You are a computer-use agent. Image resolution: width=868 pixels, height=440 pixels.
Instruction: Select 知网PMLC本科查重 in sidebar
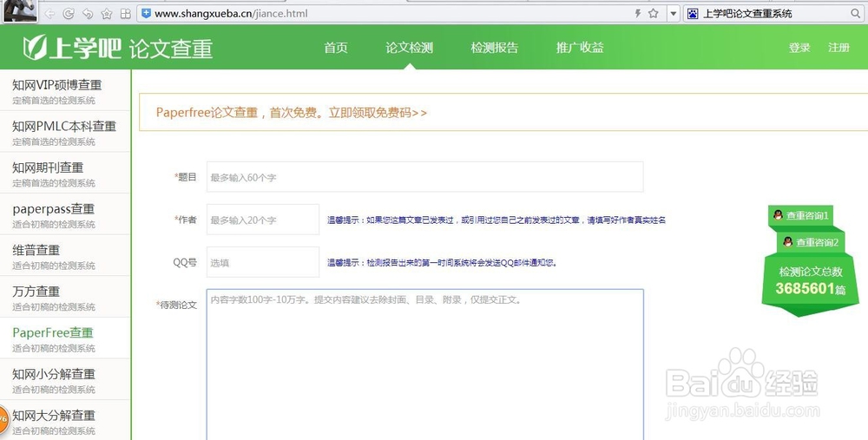[65, 132]
